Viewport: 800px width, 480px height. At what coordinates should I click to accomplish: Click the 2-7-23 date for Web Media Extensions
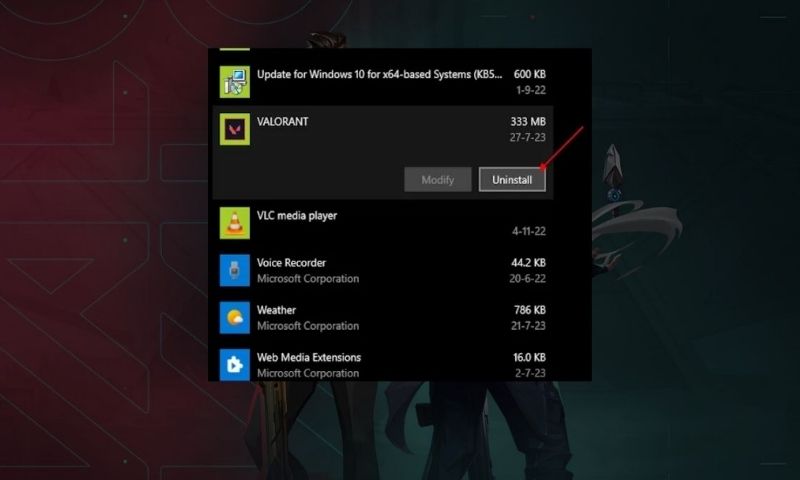point(530,373)
